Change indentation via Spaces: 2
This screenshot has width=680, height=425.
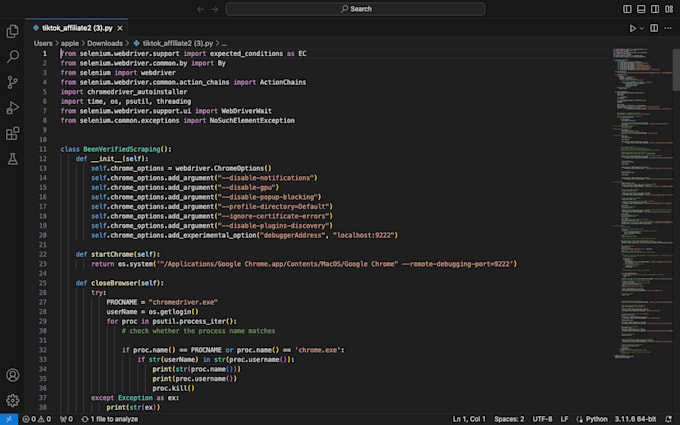[509, 419]
